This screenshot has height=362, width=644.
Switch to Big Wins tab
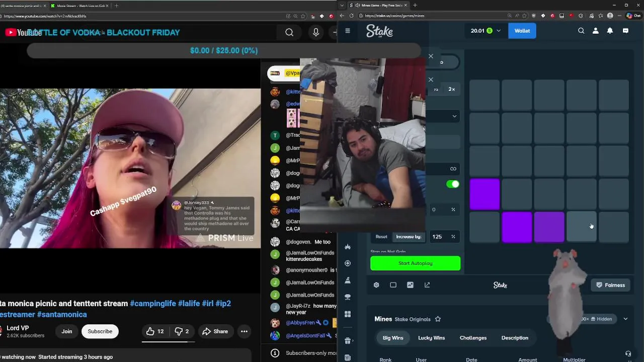pyautogui.click(x=393, y=338)
